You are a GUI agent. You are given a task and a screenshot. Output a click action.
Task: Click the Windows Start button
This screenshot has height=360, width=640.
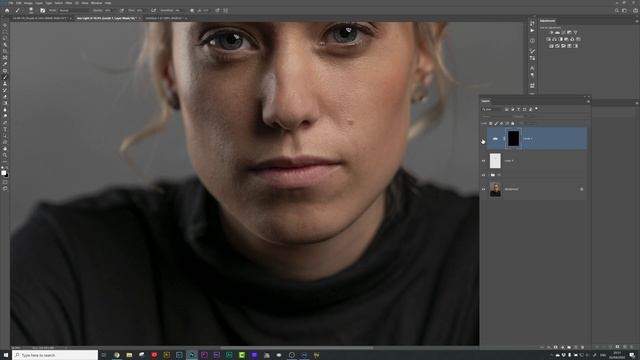point(6,355)
